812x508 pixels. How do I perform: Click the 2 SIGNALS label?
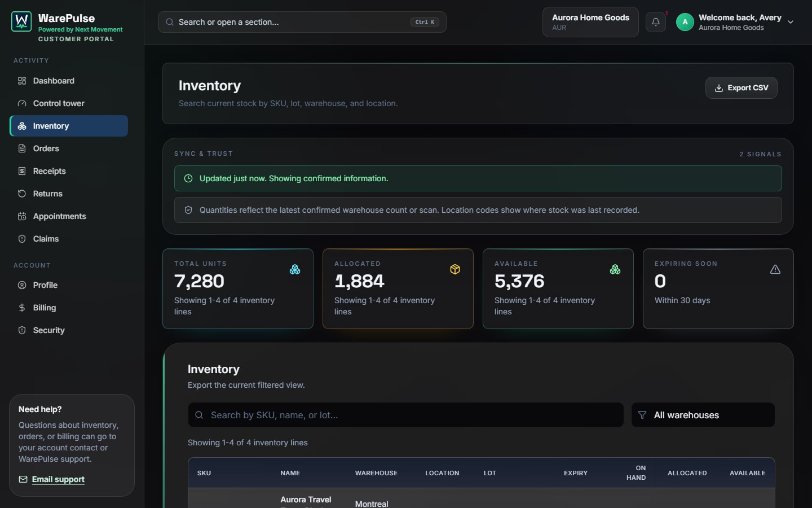coord(760,154)
